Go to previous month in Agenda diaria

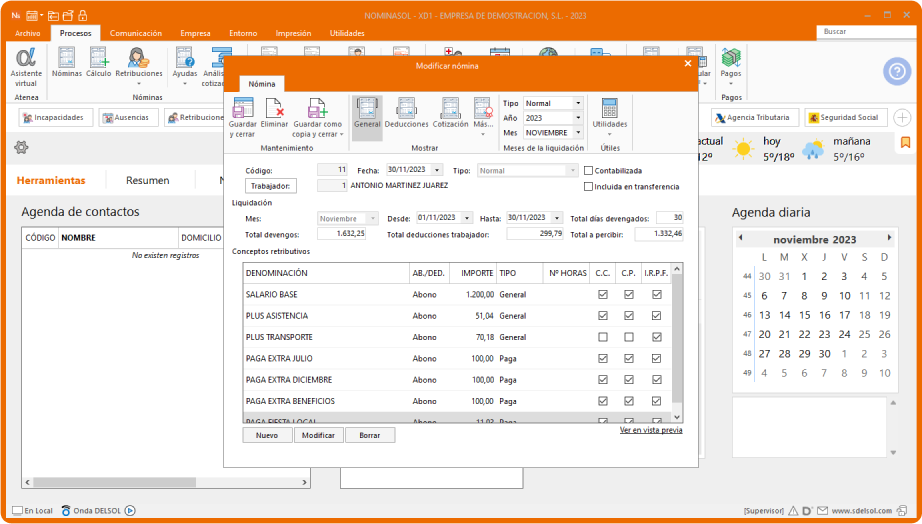740,238
